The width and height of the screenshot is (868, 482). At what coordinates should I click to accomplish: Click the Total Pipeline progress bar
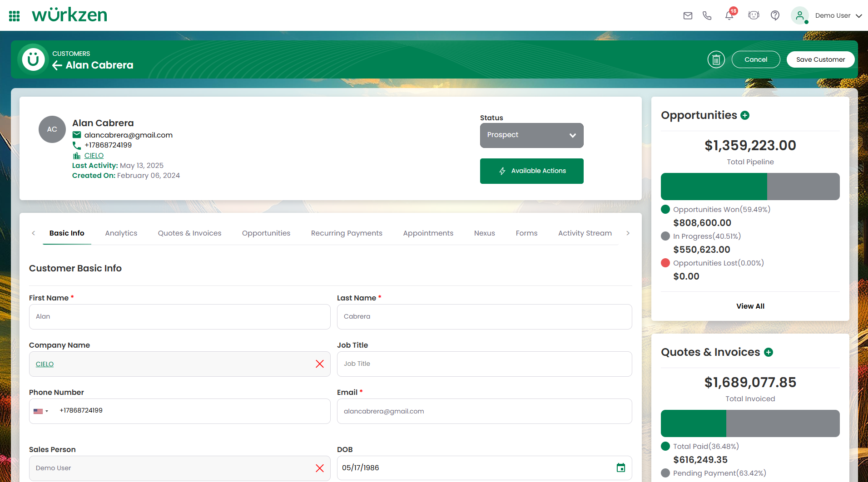750,187
